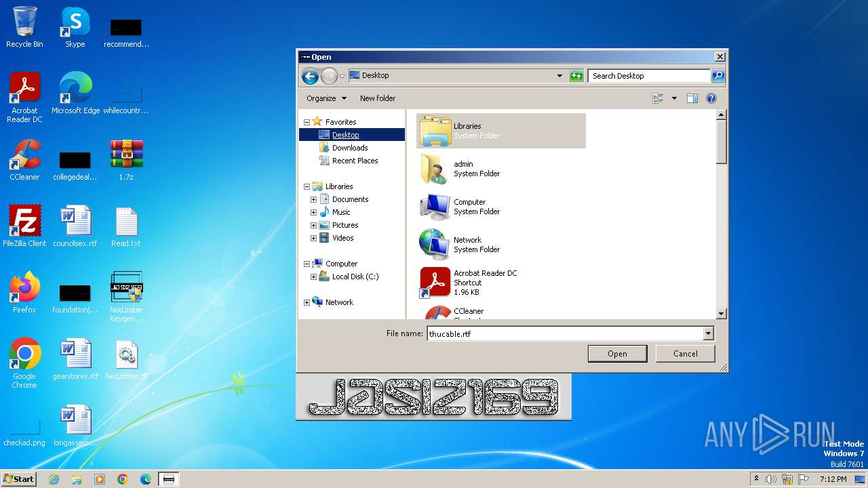Collapse the Favorites tree section
Viewport: 868px width, 488px height.
[x=307, y=123]
